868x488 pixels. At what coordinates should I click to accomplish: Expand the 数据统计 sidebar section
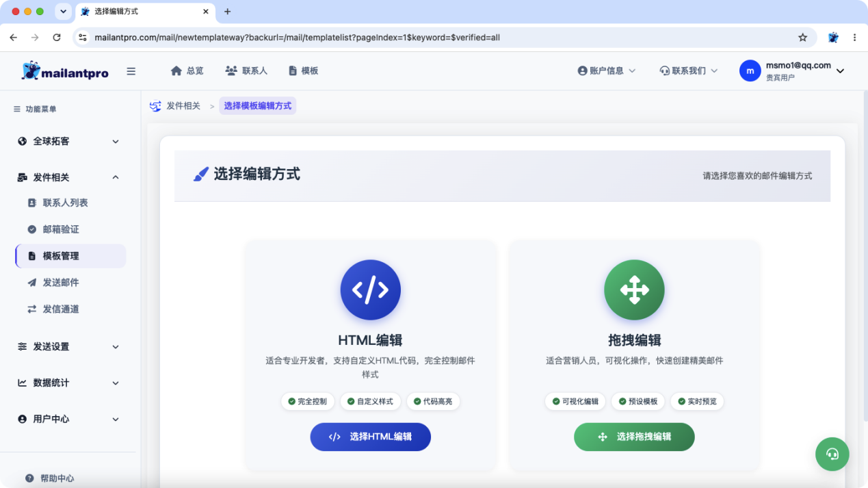click(116, 383)
